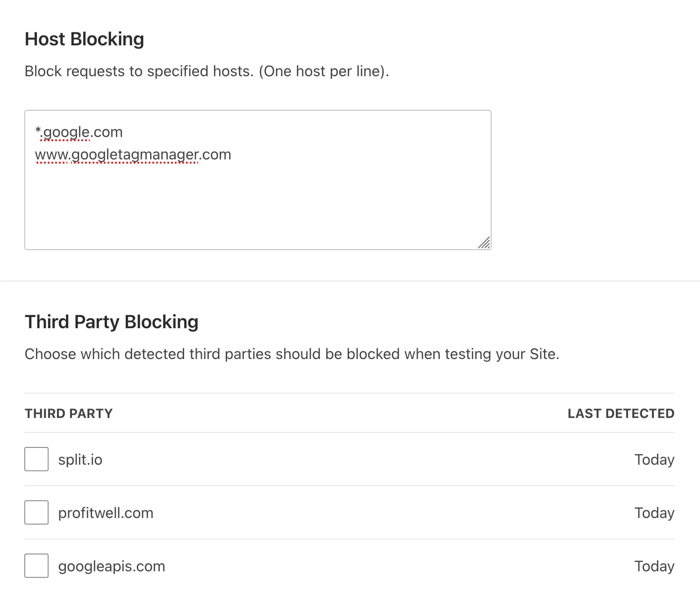Tick the googleapis.com checkbox
The width and height of the screenshot is (700, 590).
pyautogui.click(x=36, y=566)
